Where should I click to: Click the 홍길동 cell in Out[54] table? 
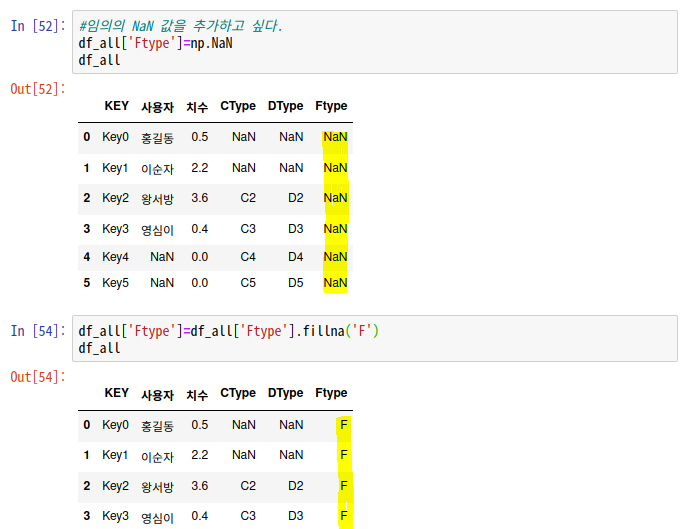(x=158, y=426)
